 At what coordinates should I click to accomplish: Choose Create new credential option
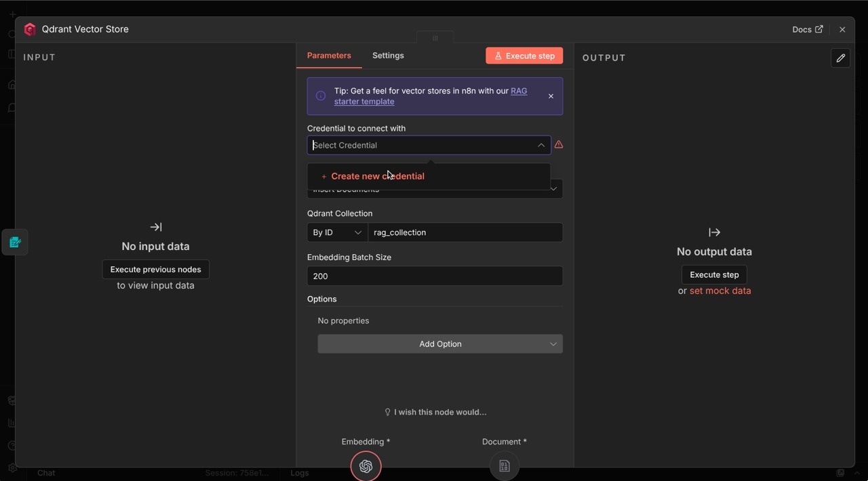click(x=429, y=176)
